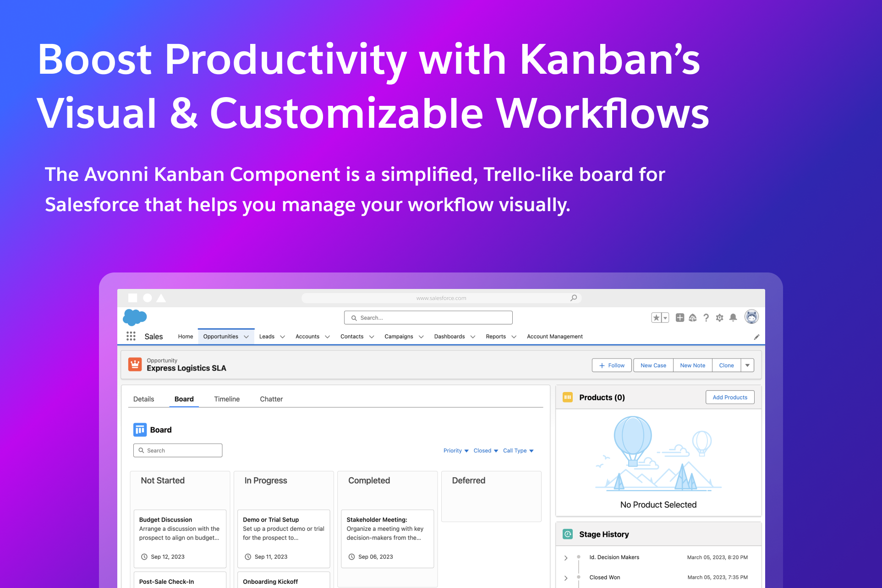The width and height of the screenshot is (882, 588).
Task: Click the Follow button
Action: tap(612, 365)
